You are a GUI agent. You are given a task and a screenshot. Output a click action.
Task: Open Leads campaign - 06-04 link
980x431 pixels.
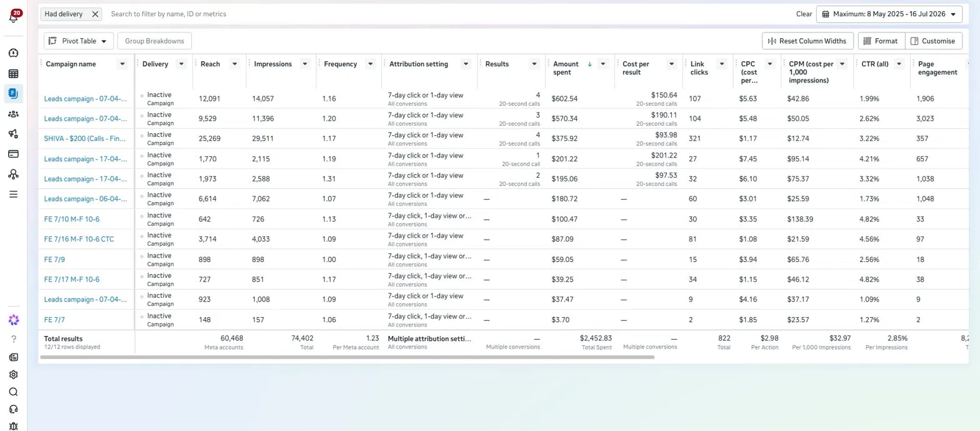coord(86,198)
